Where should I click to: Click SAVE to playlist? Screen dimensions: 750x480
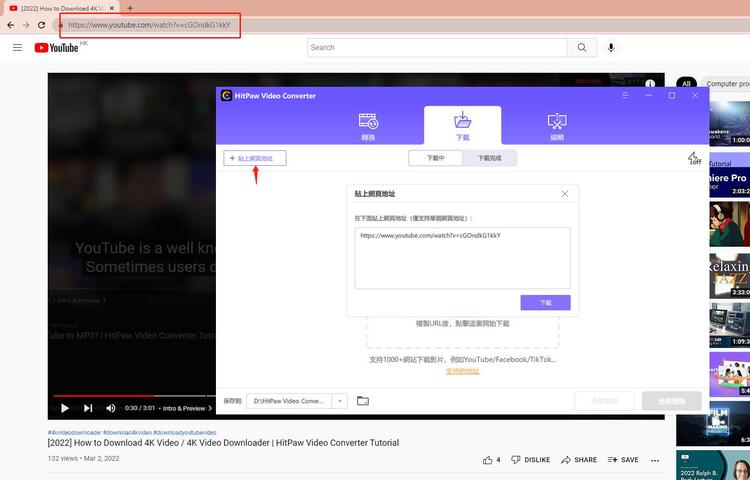click(x=623, y=459)
